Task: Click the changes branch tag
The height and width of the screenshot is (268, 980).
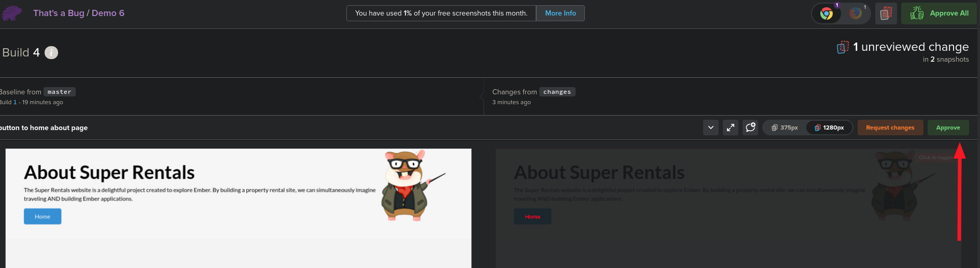Action: point(557,92)
